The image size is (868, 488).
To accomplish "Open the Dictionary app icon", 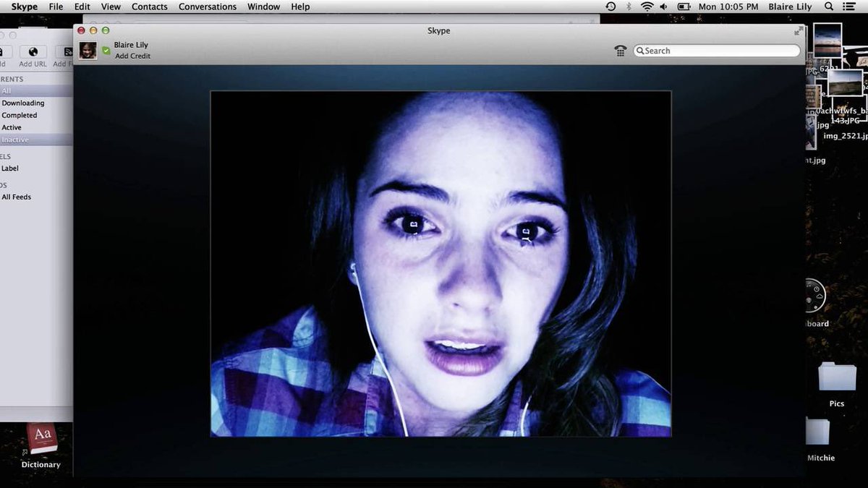I will pos(41,440).
